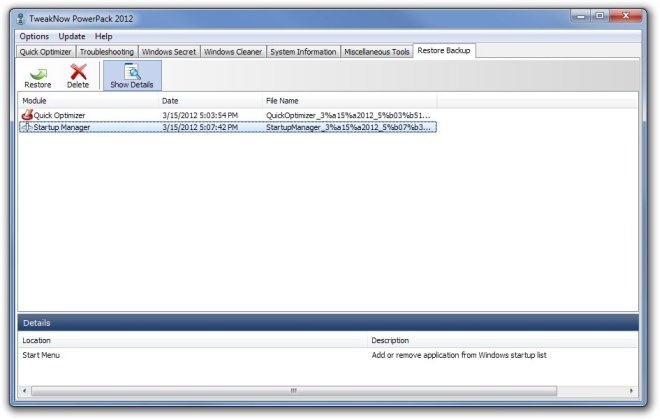Click the Start Menu location entry
This screenshot has width=660, height=420.
[x=41, y=355]
